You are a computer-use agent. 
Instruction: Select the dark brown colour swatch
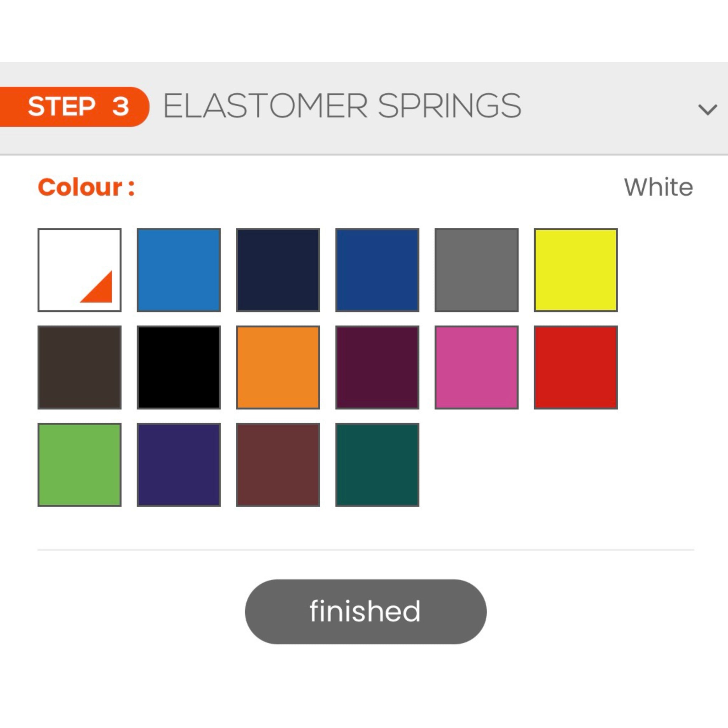pyautogui.click(x=79, y=367)
